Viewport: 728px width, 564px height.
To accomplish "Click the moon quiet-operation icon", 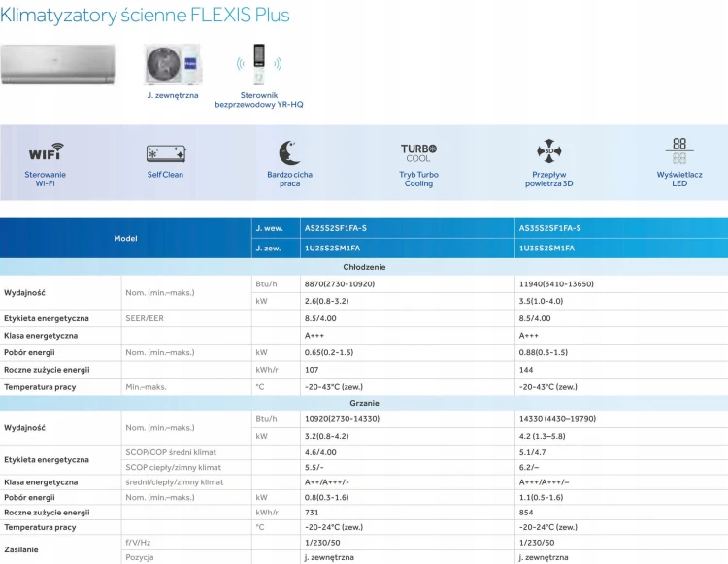I will coord(289,152).
